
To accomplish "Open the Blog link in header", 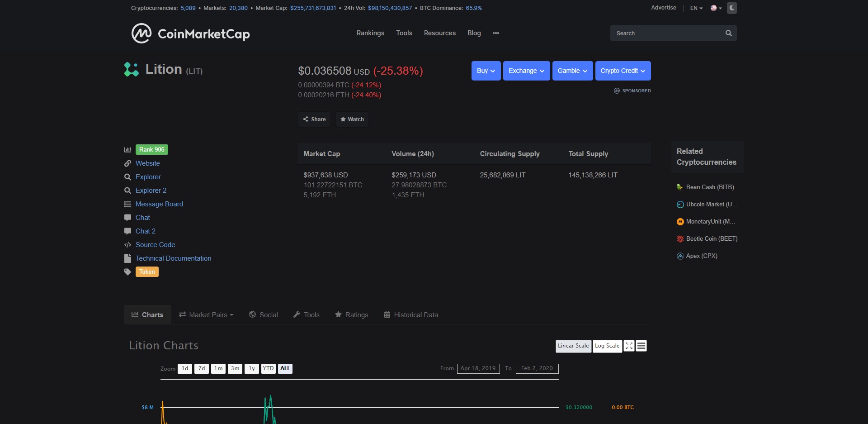I will click(474, 33).
